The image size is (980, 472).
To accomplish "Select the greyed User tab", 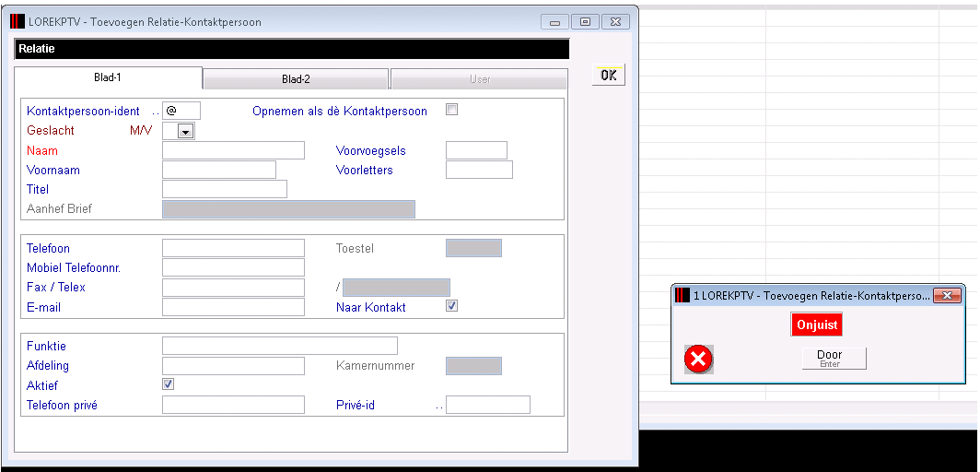I will tap(479, 78).
